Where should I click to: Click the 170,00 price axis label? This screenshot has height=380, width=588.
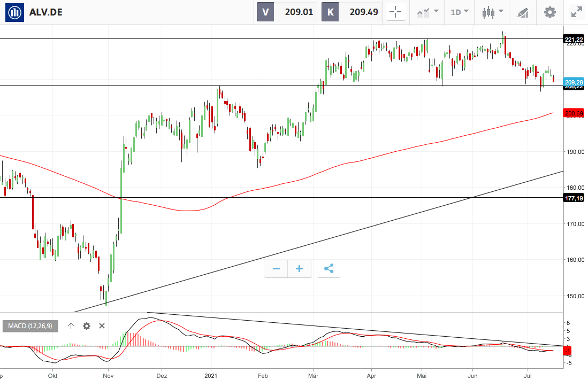575,224
